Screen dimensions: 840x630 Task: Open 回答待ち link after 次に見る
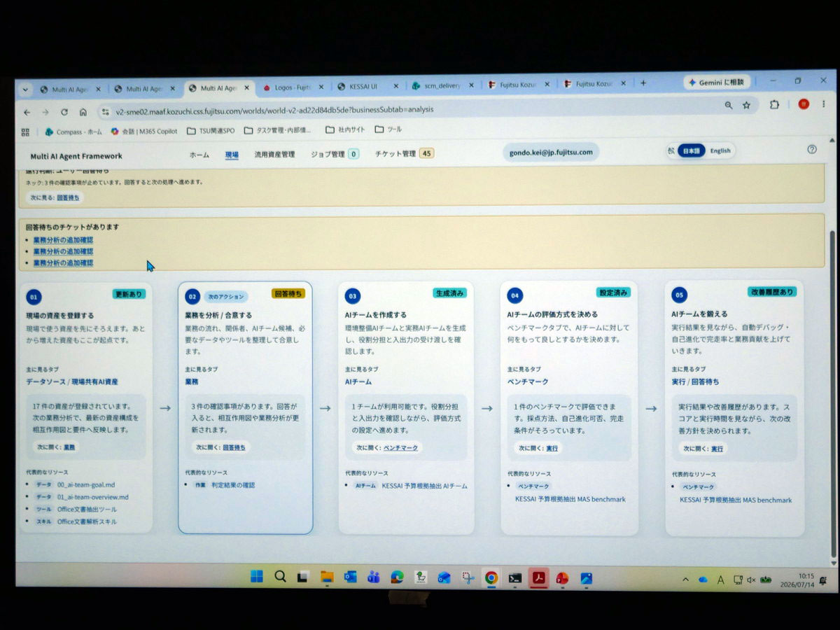tap(68, 197)
